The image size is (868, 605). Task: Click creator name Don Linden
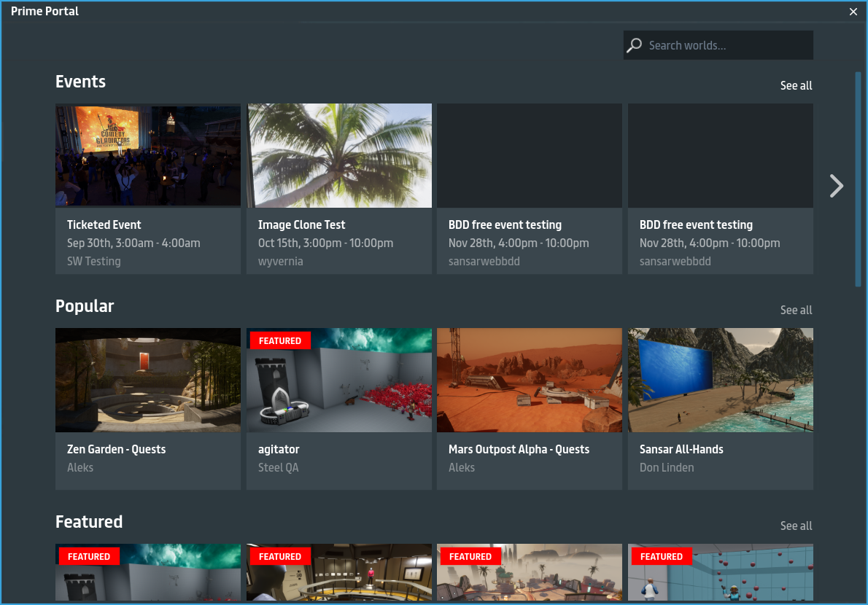(667, 467)
